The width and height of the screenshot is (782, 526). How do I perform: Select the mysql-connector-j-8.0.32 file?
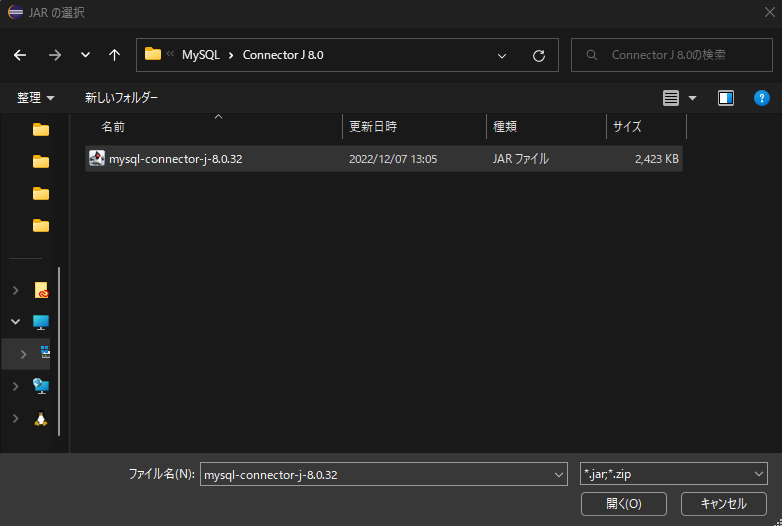tap(384, 159)
